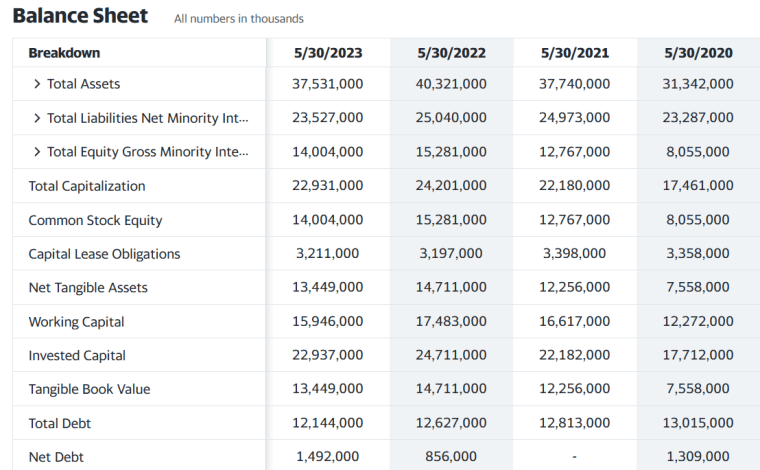Click liabilities value 23,527,000
The image size is (760, 470).
[x=328, y=118]
